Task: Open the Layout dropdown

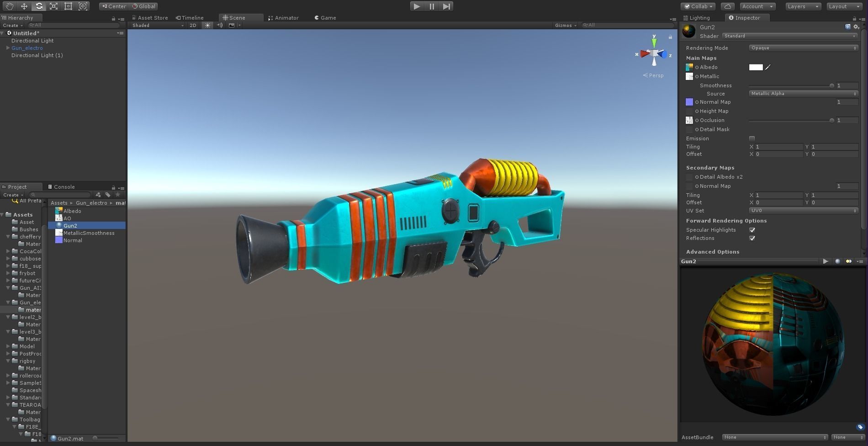Action: click(x=844, y=6)
